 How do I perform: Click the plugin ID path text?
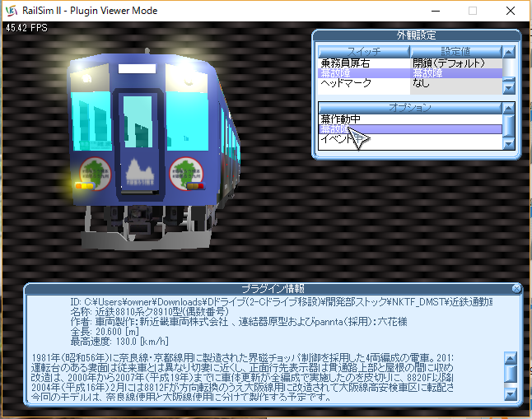(282, 301)
